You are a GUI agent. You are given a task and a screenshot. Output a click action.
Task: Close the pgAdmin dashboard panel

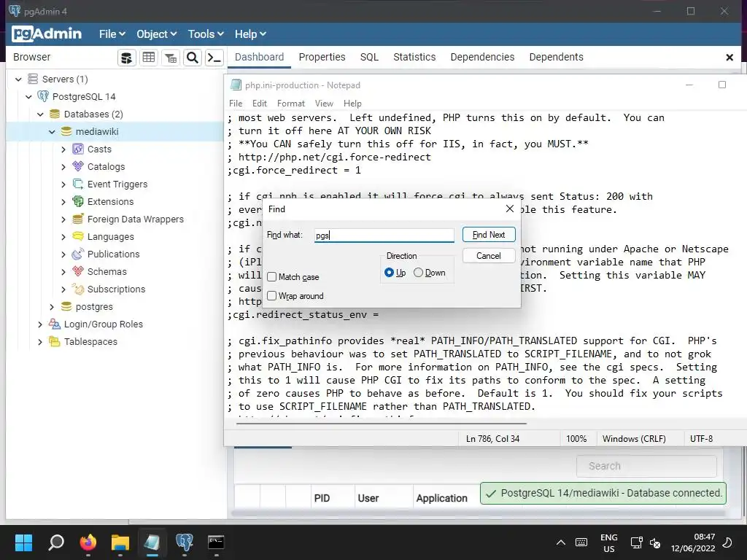point(729,57)
